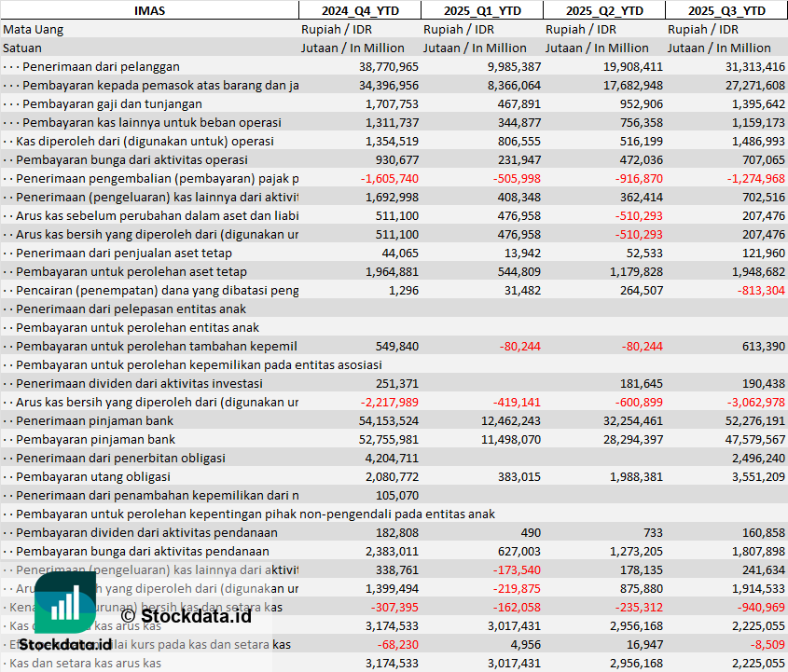Click cell with value 549,840
This screenshot has width=788, height=672.
click(x=397, y=346)
